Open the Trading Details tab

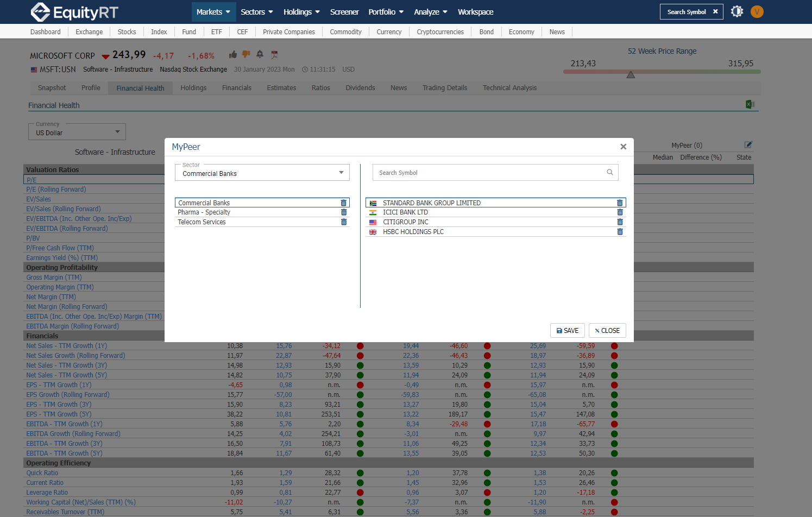[x=445, y=88]
